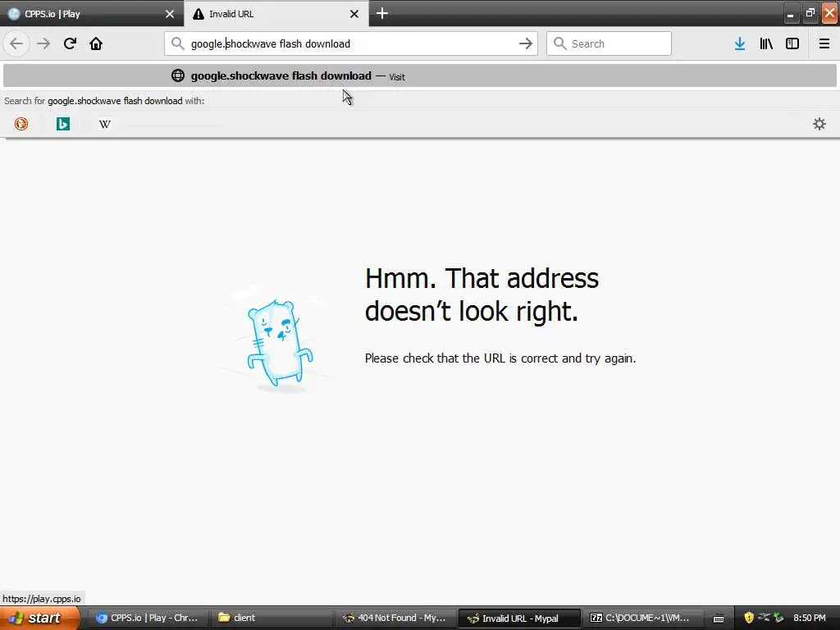Click the Search box in the toolbar
Image resolution: width=840 pixels, height=630 pixels.
[x=609, y=43]
